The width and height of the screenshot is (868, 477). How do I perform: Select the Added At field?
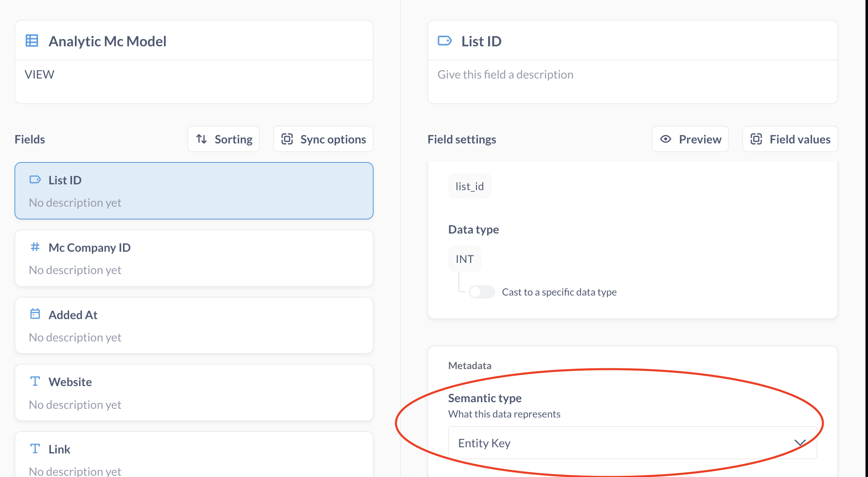194,325
